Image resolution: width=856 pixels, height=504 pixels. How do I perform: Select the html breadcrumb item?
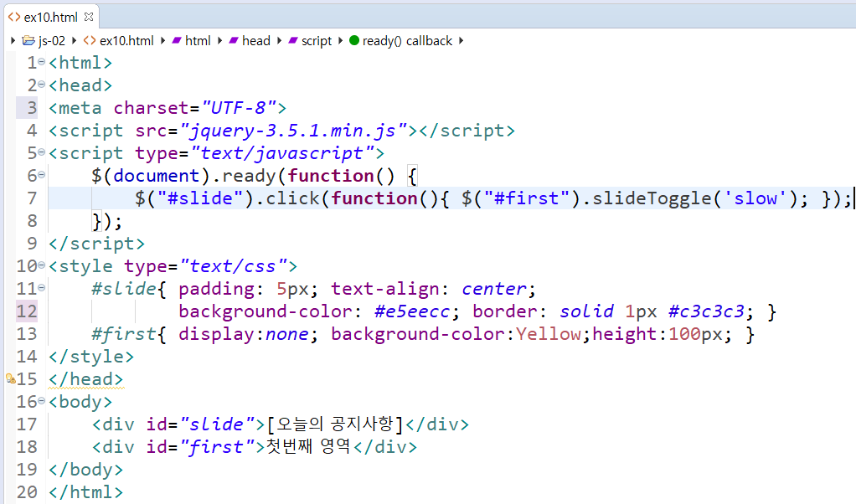click(x=198, y=41)
